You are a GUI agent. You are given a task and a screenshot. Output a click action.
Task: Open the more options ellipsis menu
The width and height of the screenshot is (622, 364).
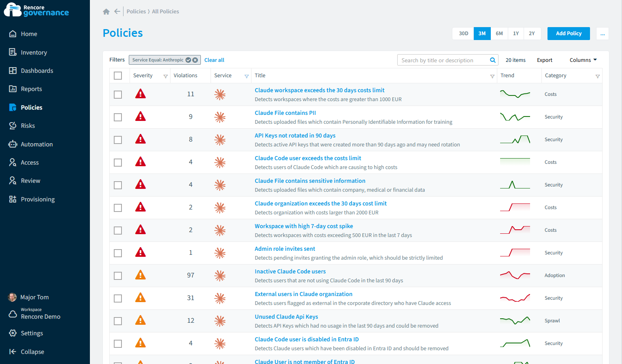(x=603, y=34)
